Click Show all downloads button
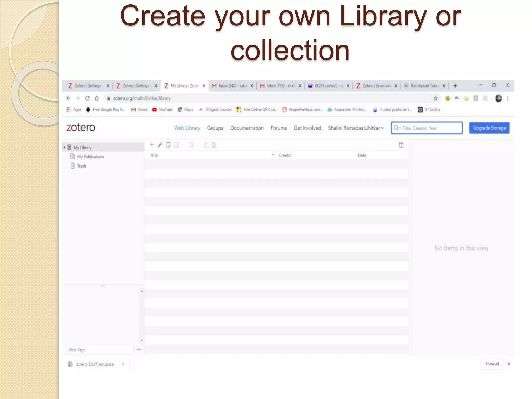 (492, 364)
